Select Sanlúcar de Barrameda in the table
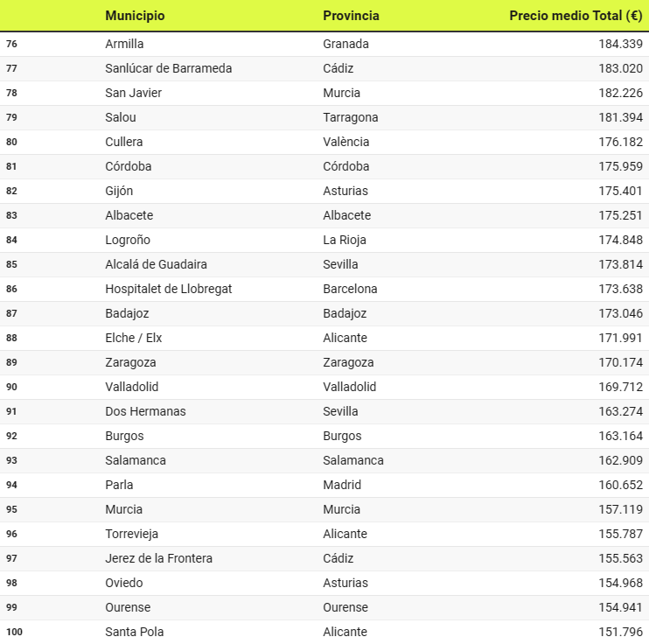 point(168,68)
